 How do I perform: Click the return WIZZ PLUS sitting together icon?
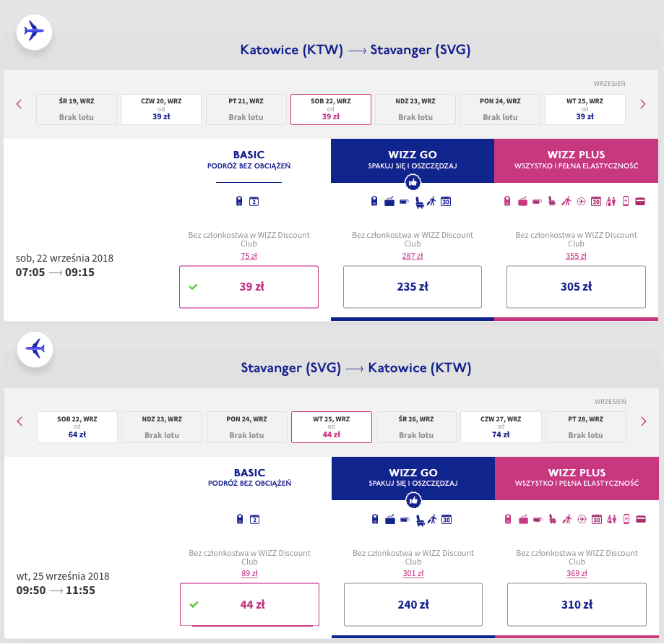(611, 520)
